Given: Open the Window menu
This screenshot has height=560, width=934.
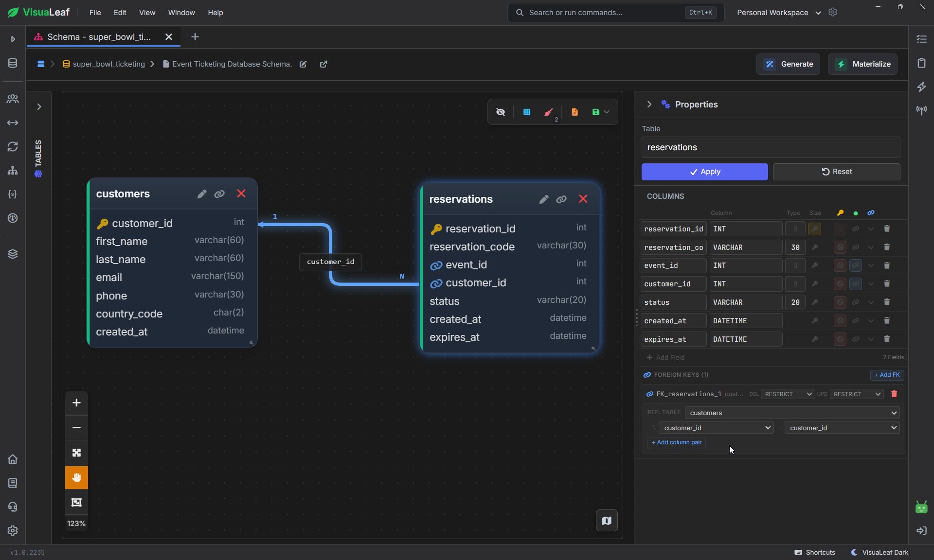Looking at the screenshot, I should [x=181, y=13].
